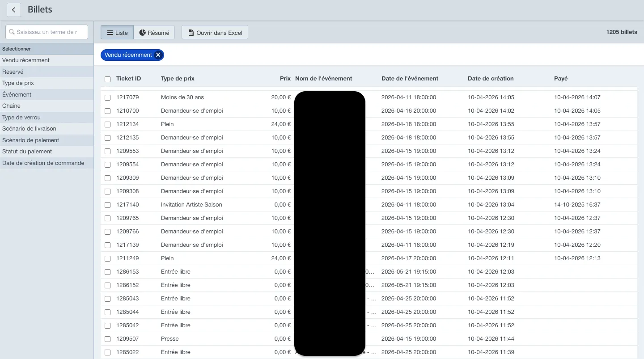Expand the Événement filter

47,94
